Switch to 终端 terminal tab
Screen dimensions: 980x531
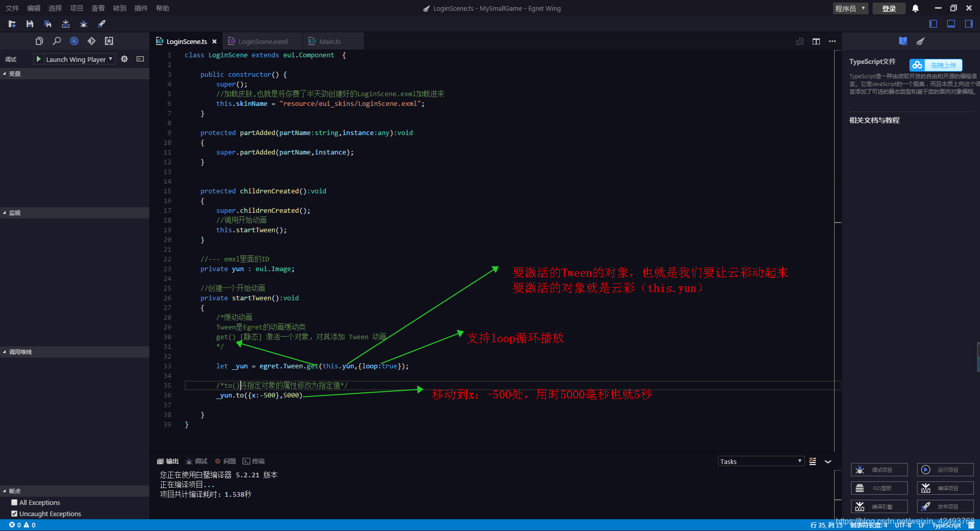254,461
